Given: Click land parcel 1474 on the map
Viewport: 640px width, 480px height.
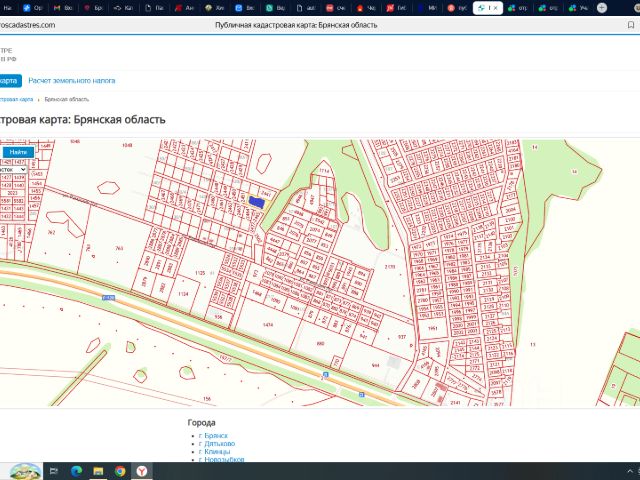Looking at the screenshot, I should (268, 325).
